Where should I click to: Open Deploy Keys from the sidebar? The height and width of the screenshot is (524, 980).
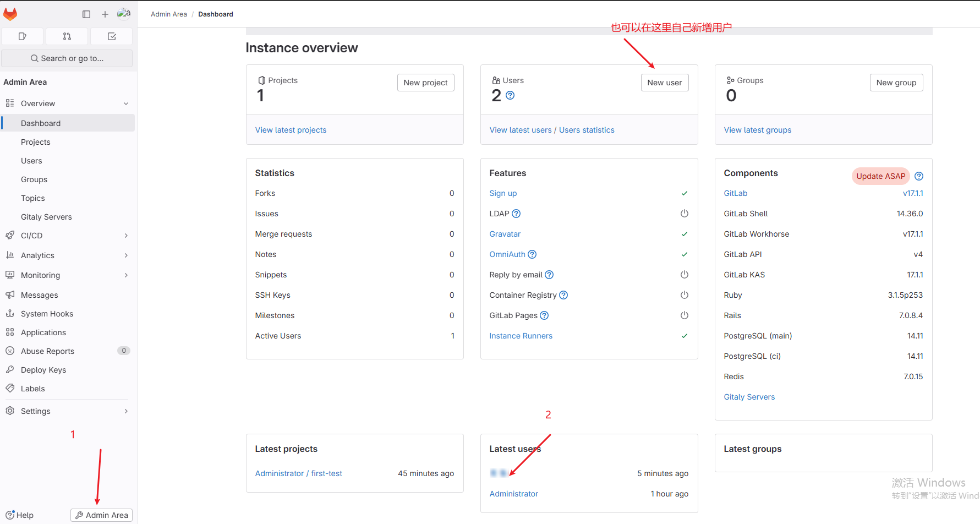tap(43, 369)
